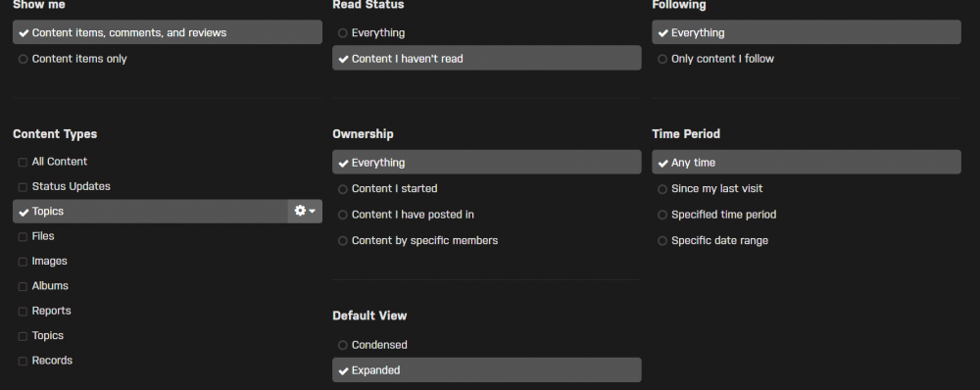This screenshot has width=980, height=390.
Task: Uncheck the highlighted 'Topics' content type
Action: coord(150,212)
